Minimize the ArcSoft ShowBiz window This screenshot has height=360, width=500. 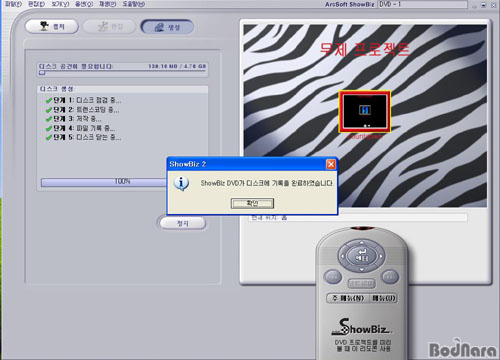(x=474, y=5)
